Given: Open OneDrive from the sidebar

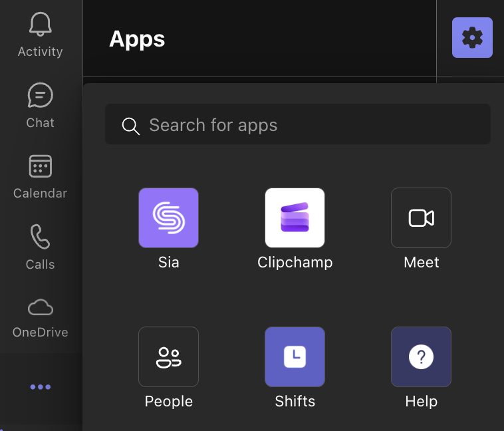Looking at the screenshot, I should tap(40, 318).
